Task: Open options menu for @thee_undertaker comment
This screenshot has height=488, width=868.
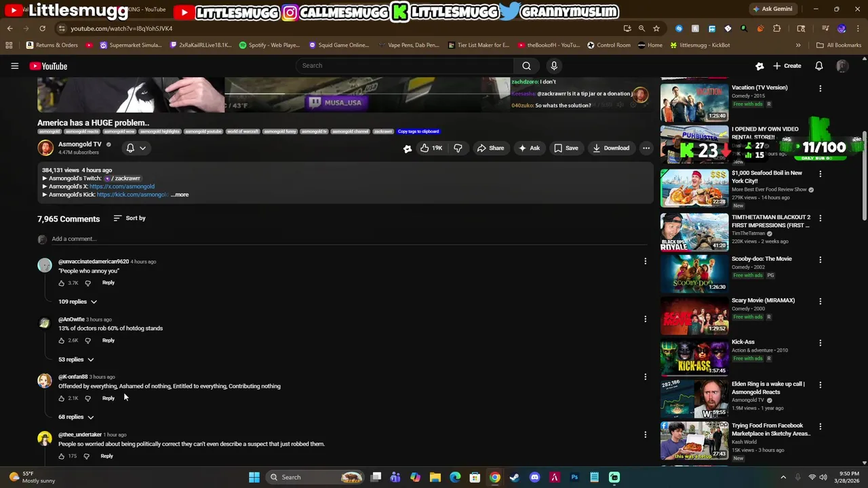Action: tap(645, 434)
